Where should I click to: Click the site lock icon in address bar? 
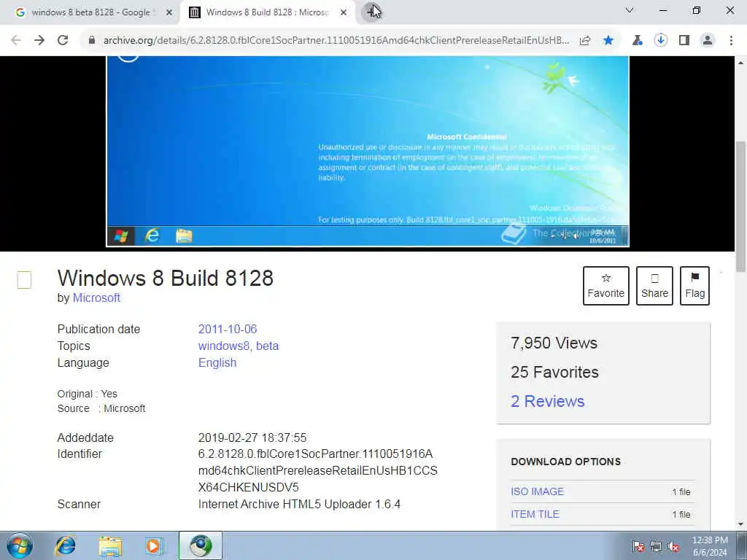click(x=92, y=41)
